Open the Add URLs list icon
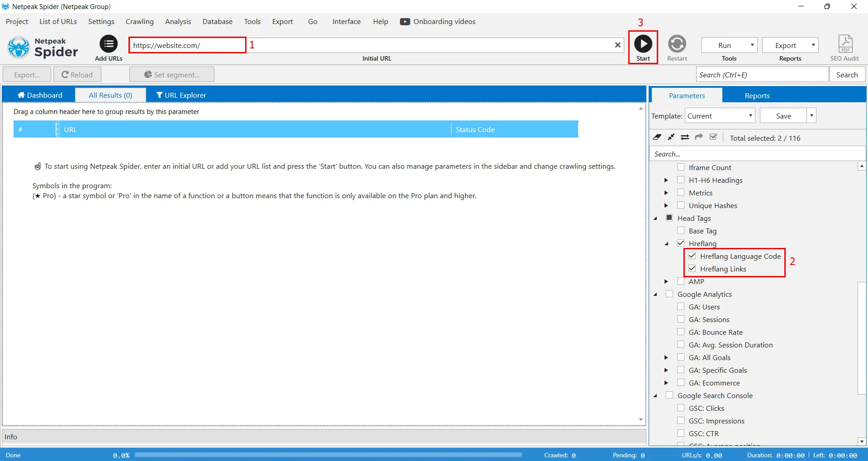This screenshot has height=461, width=868. tap(109, 44)
